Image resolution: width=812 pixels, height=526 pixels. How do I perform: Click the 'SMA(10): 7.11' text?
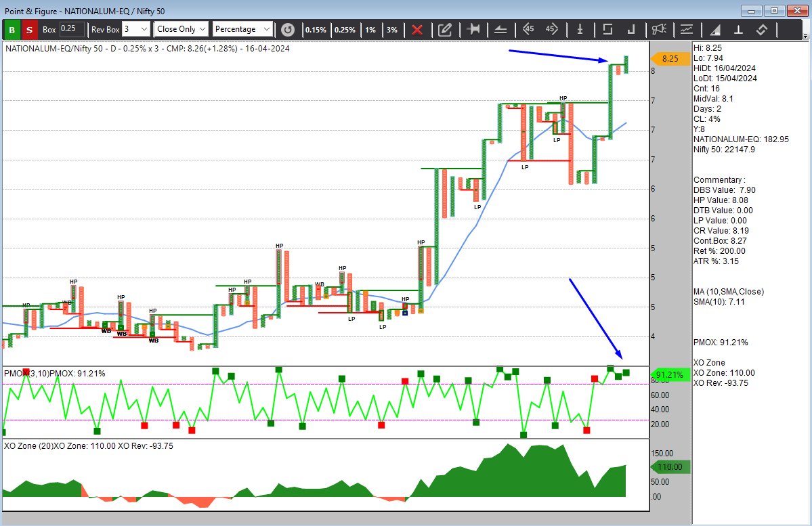pyautogui.click(x=719, y=301)
